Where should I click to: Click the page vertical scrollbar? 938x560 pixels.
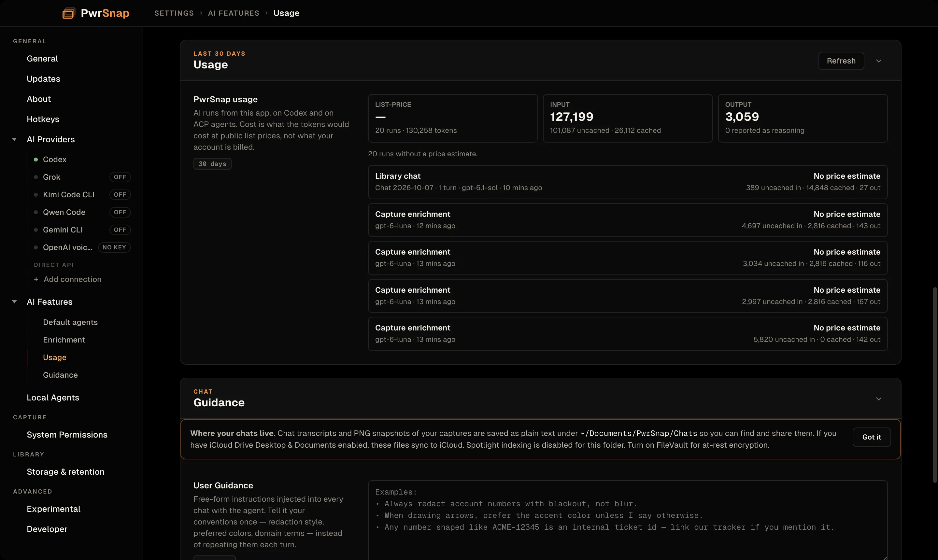point(935,385)
